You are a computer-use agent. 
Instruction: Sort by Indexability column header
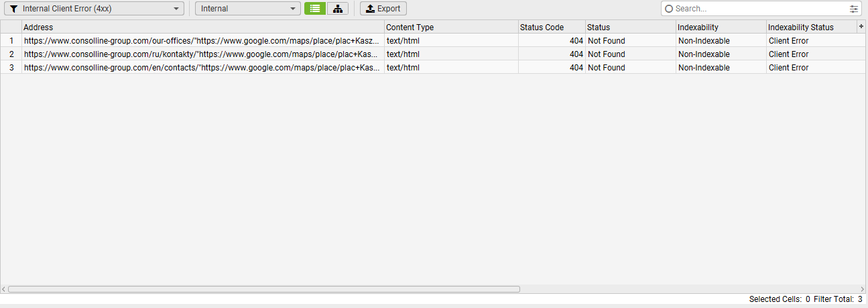coord(721,27)
